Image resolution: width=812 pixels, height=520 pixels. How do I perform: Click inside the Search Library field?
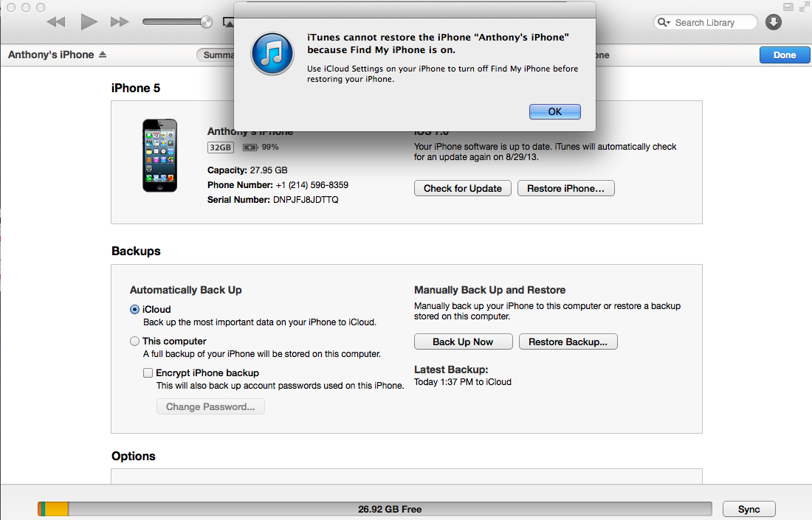pos(705,22)
